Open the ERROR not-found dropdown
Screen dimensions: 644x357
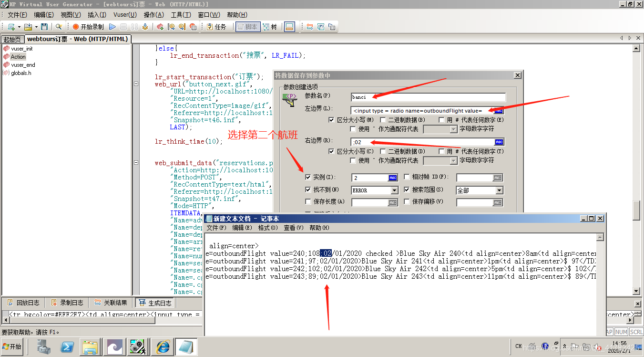[394, 190]
